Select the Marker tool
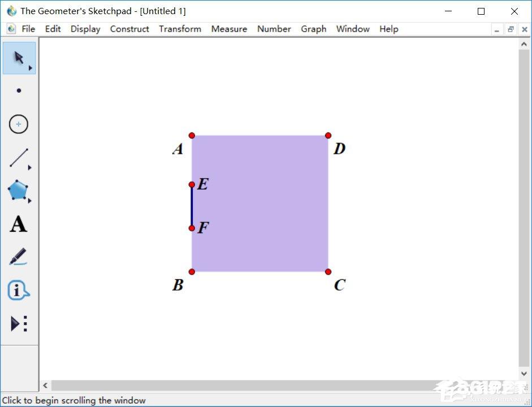532x407 pixels. pos(18,257)
